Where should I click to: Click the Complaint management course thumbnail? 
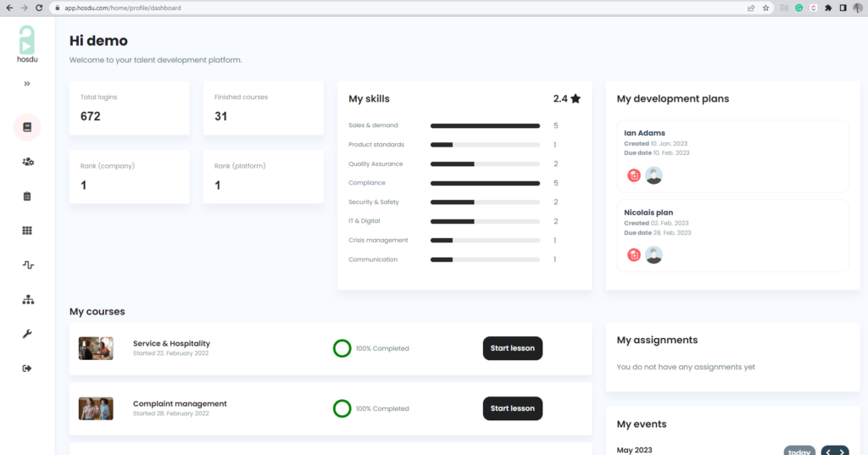point(96,408)
